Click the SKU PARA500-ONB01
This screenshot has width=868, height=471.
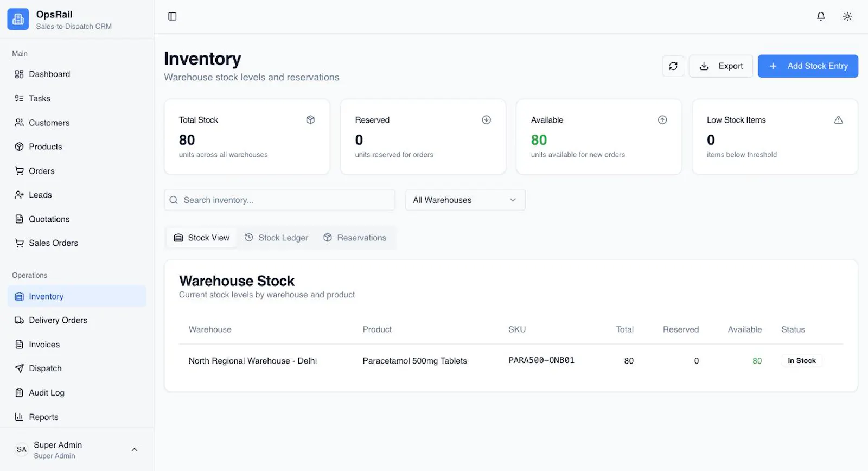pos(541,360)
